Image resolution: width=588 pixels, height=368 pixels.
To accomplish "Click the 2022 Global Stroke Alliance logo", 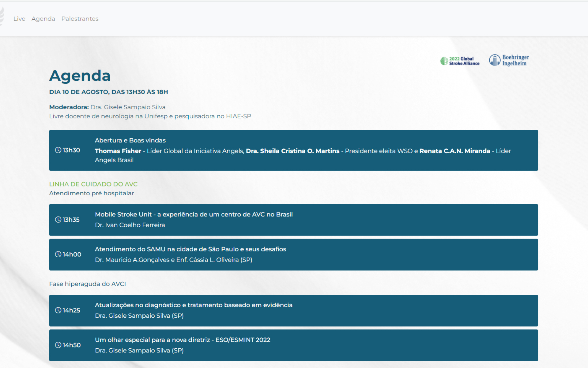I will click(460, 61).
